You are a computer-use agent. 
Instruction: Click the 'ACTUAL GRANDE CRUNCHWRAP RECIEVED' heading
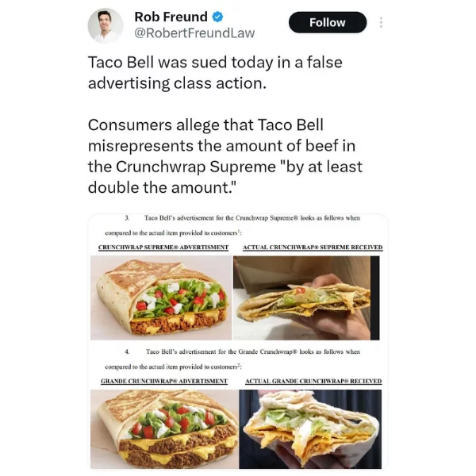click(x=313, y=382)
